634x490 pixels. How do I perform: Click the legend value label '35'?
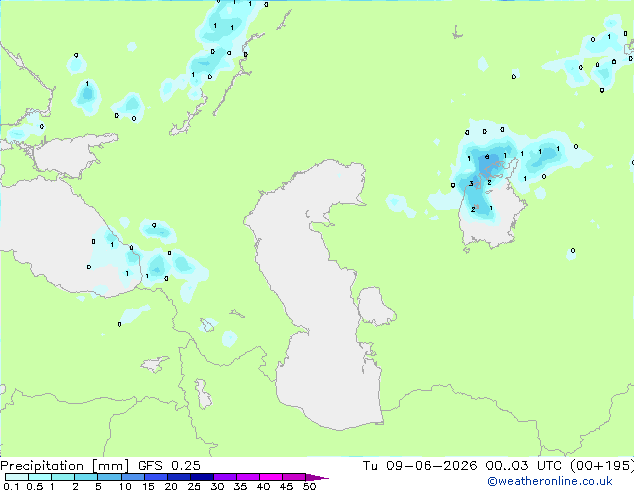[240, 486]
